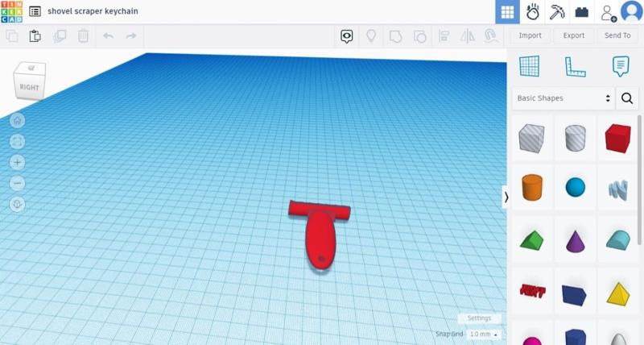This screenshot has height=345, width=644.
Task: Pick the purple Cone shape
Action: [x=575, y=240]
